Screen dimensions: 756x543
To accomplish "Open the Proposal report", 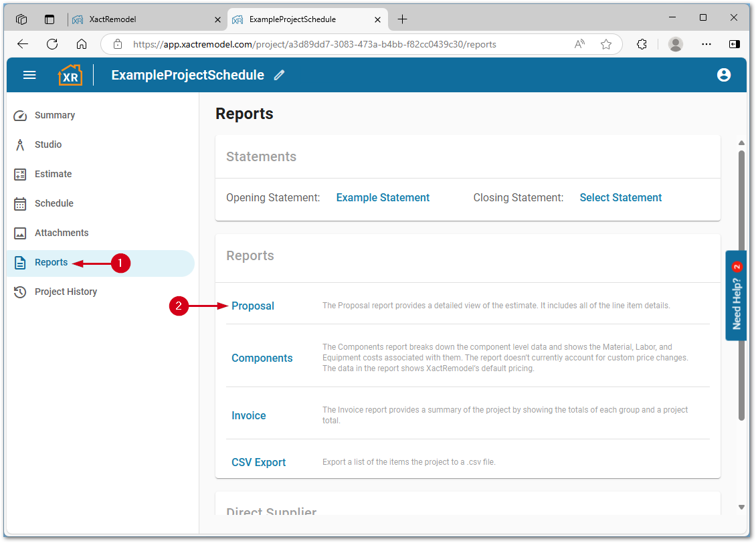I will tap(253, 306).
